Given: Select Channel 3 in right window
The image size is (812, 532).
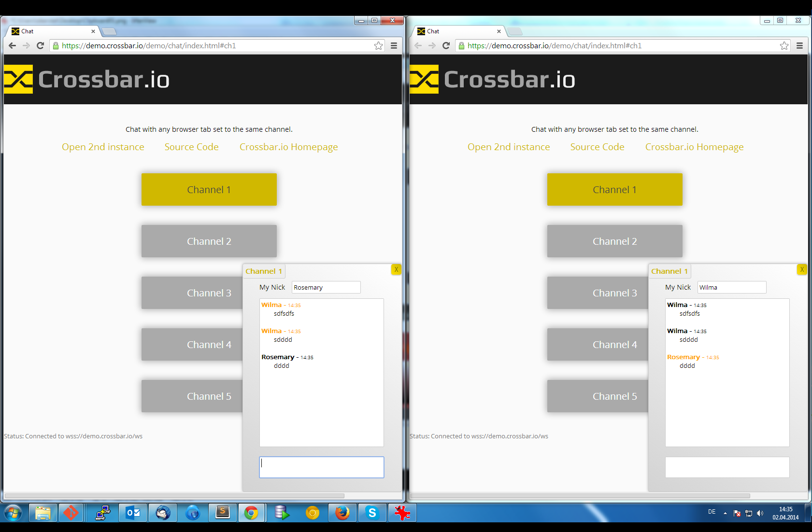Looking at the screenshot, I should (598, 293).
